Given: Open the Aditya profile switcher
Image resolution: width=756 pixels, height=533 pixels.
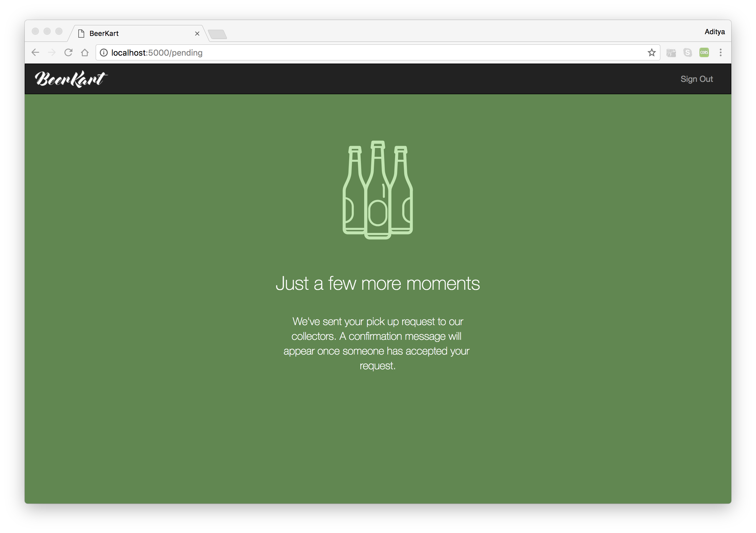Looking at the screenshot, I should (714, 32).
